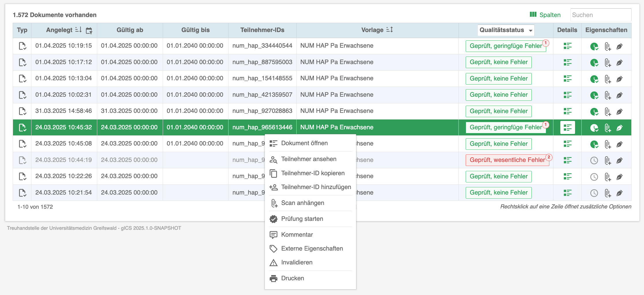Click pen icon in row 01.04.2025 10:13:04
The width and height of the screenshot is (644, 295).
click(x=619, y=79)
